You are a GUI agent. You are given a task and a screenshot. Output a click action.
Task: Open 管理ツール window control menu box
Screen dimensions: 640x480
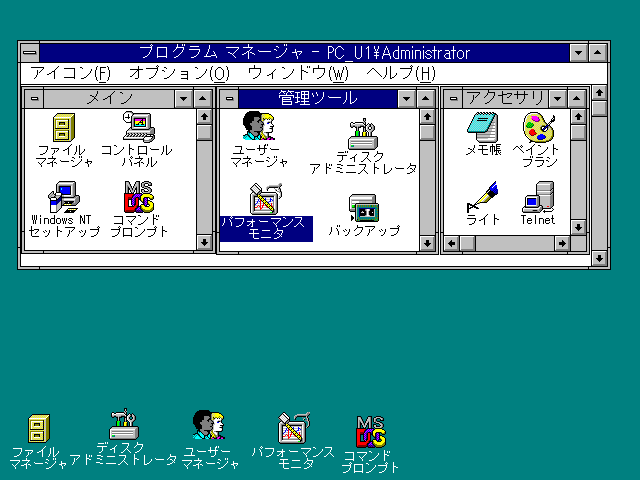tap(230, 98)
